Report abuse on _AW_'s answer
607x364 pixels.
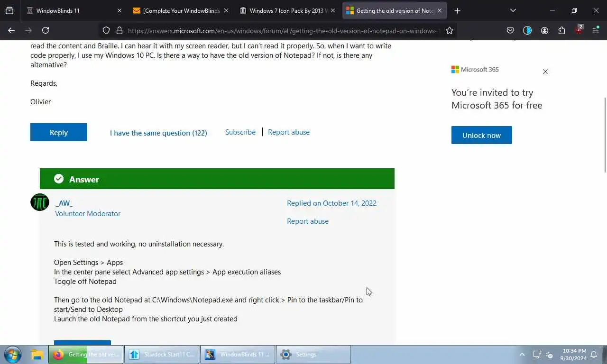pyautogui.click(x=308, y=221)
